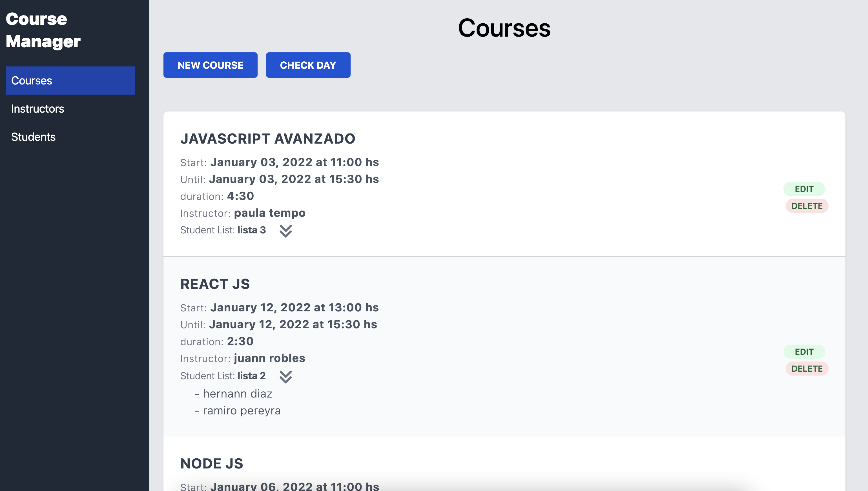Click instructor name paula tempo
Viewport: 868px width, 491px height.
(270, 213)
